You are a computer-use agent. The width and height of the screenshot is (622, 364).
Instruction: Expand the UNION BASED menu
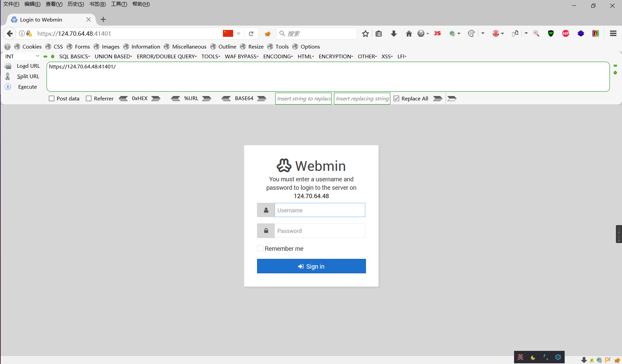tap(113, 56)
